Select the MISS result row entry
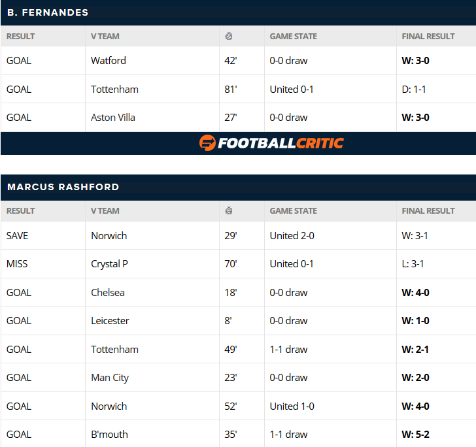476x447 pixels. tap(17, 264)
